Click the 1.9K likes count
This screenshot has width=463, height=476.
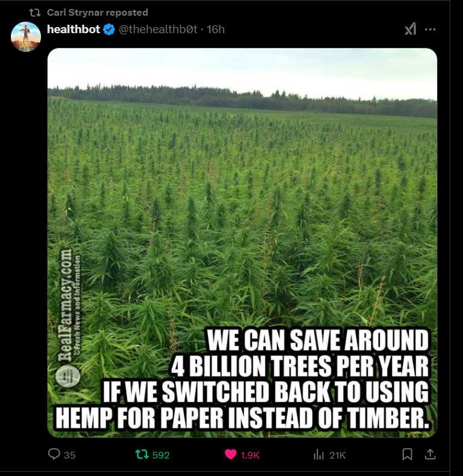(250, 455)
